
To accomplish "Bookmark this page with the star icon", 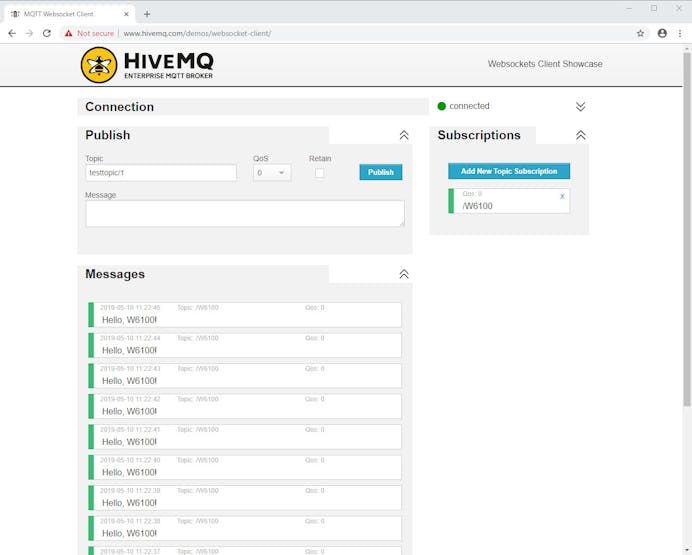I will click(x=640, y=33).
